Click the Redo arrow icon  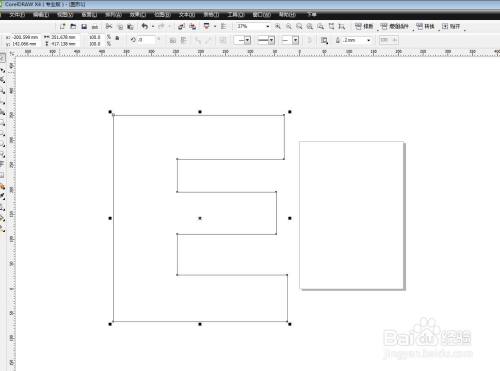[x=161, y=26]
